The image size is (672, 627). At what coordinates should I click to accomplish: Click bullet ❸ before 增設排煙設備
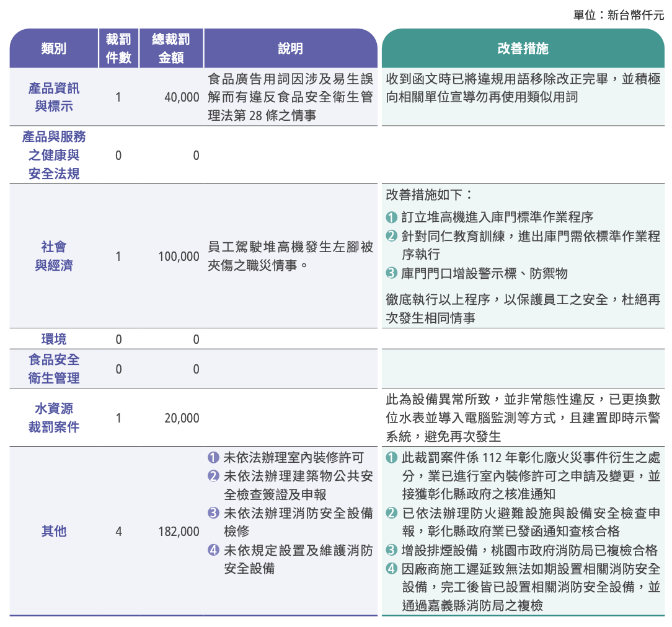tap(391, 550)
